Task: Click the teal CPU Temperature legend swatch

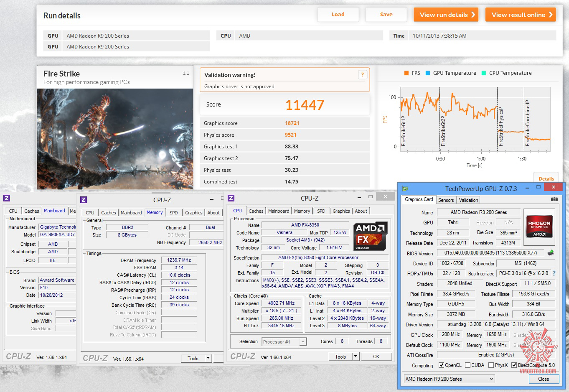Action: tap(483, 73)
